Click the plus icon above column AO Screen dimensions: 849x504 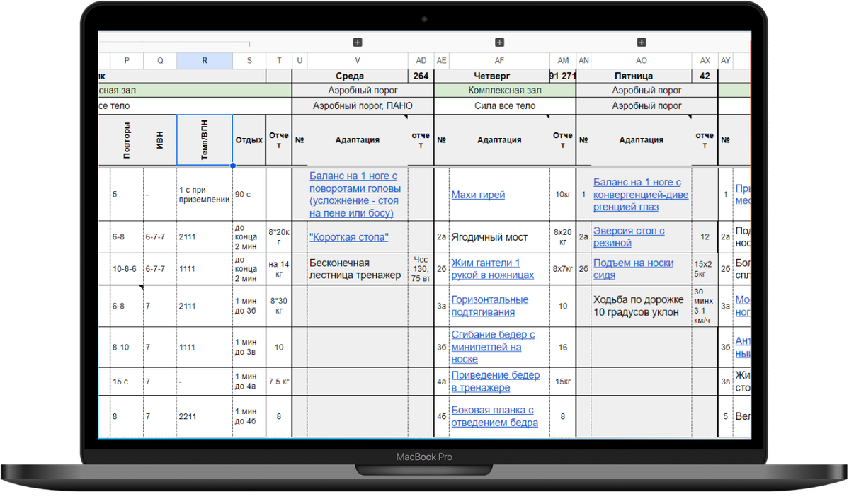point(642,42)
